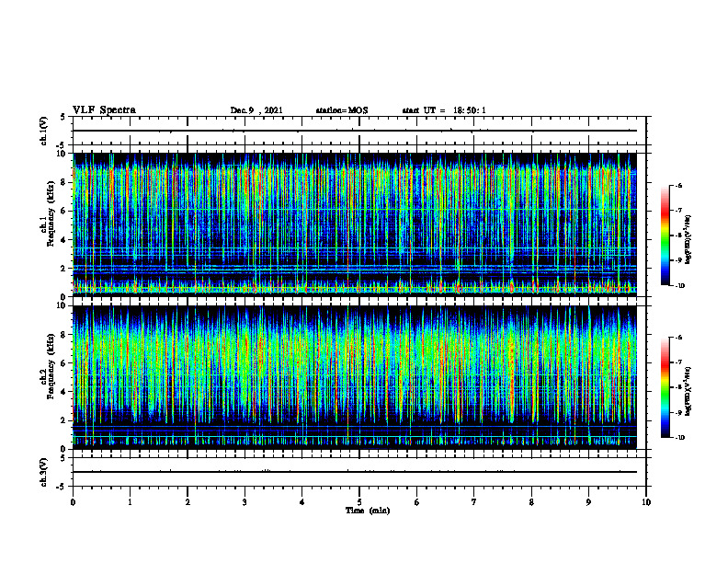728x563 pixels.
Task: Click time axis tick label "6"
Action: (x=417, y=502)
